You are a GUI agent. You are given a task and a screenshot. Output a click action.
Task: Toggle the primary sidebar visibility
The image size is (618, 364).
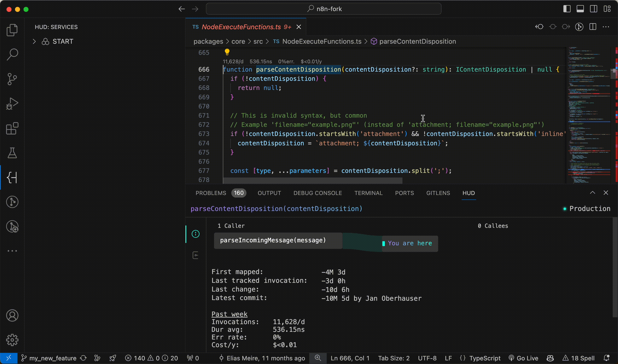click(x=567, y=9)
